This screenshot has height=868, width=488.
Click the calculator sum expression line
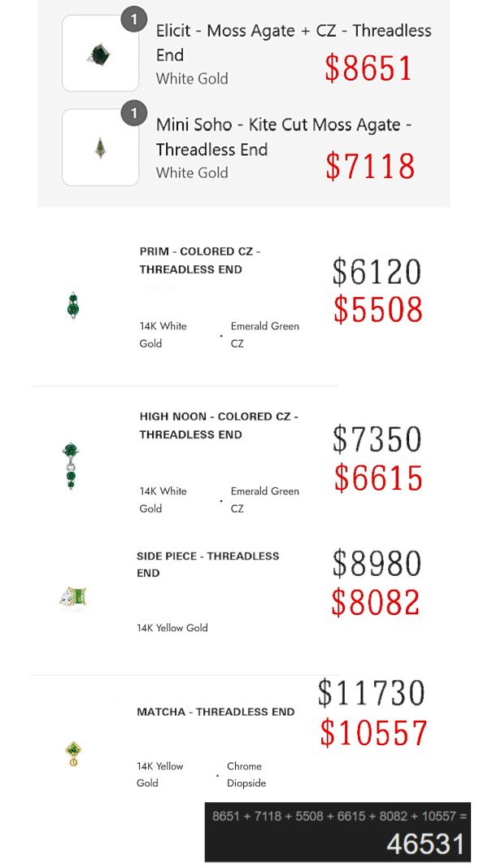pos(339,815)
